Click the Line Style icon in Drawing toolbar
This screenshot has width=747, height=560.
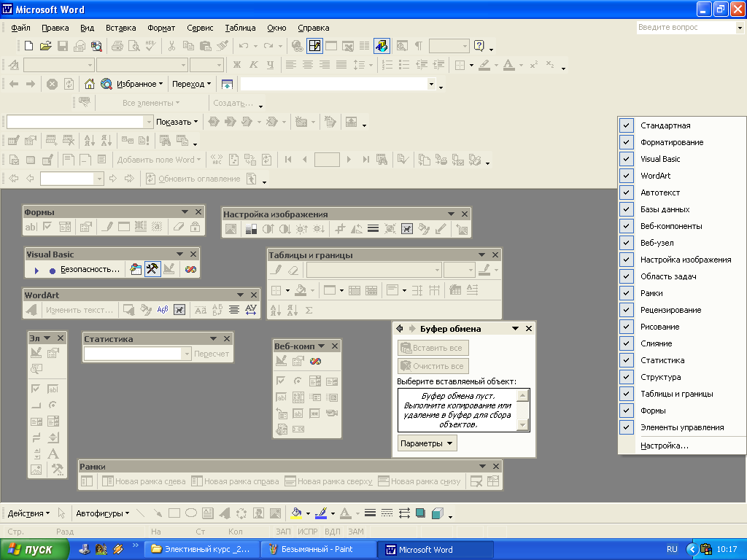pyautogui.click(x=370, y=513)
